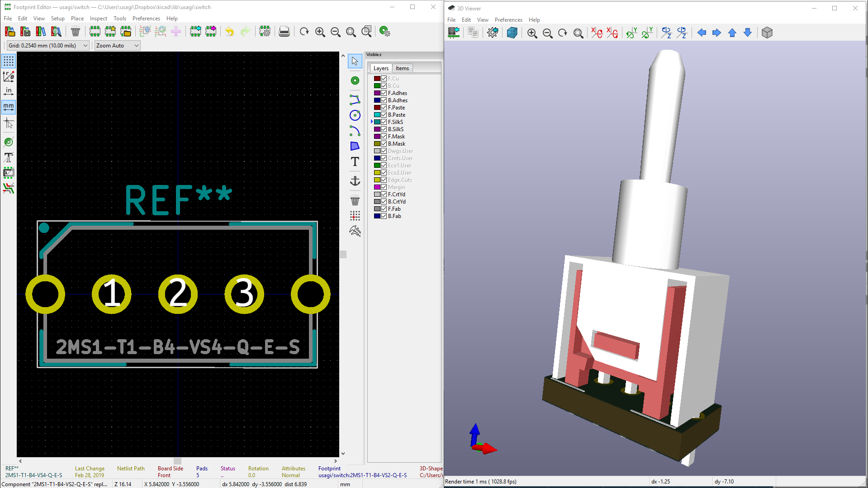Toggle millimeters unit button
This screenshot has width=868, height=488.
9,107
